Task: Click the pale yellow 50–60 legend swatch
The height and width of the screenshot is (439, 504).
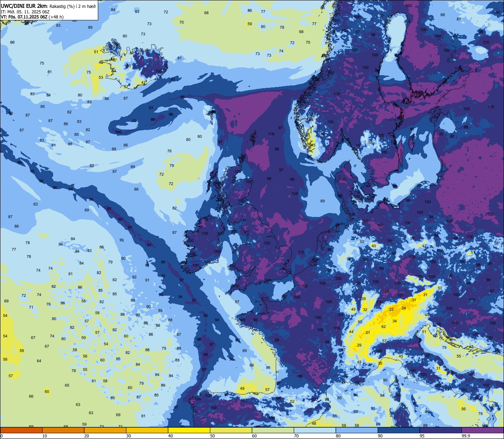Action: (231, 430)
